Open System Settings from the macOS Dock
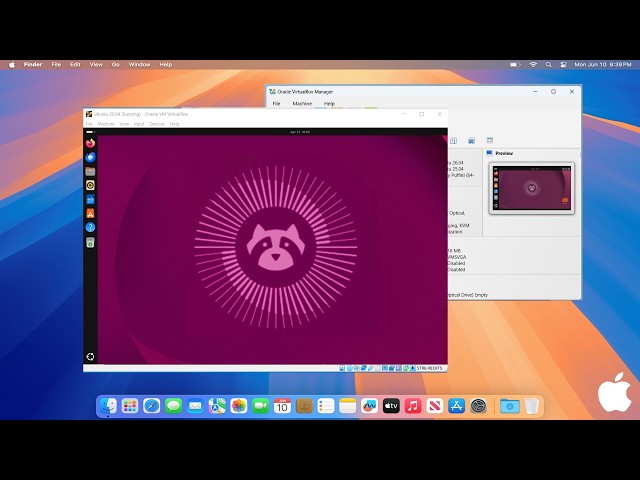This screenshot has width=640, height=480. point(478,406)
